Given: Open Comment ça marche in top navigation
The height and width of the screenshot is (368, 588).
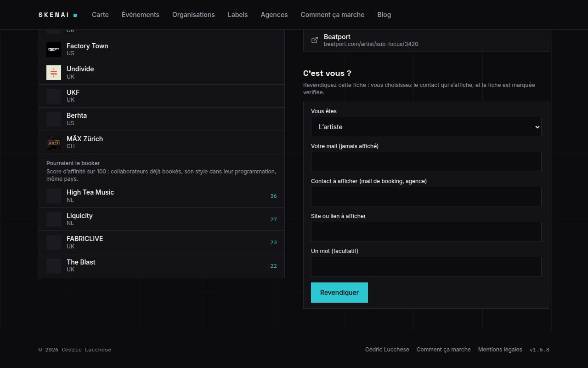Looking at the screenshot, I should pyautogui.click(x=333, y=15).
